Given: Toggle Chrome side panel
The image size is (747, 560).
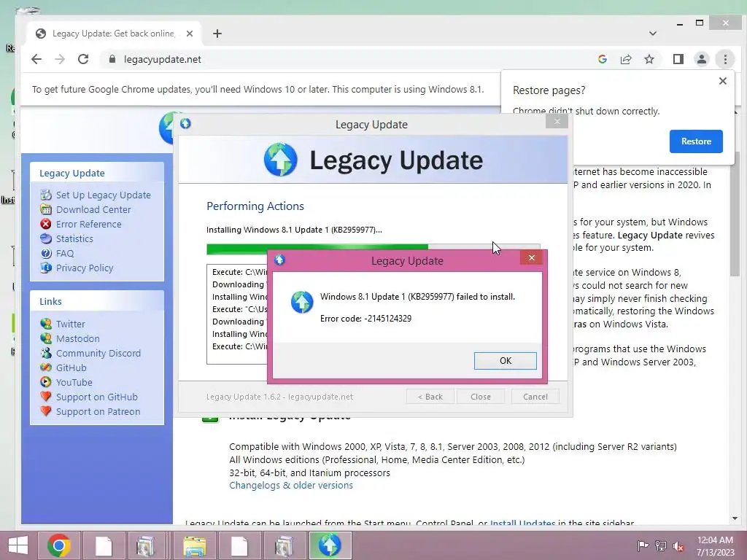Looking at the screenshot, I should click(678, 59).
